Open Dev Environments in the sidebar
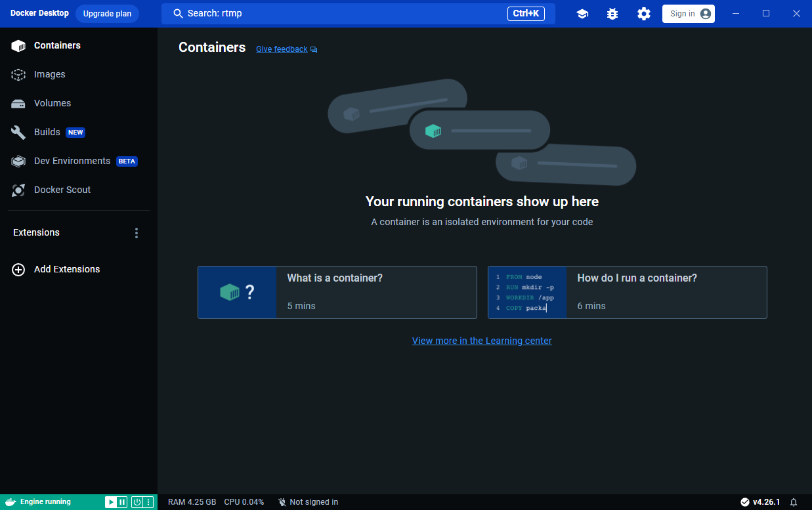 tap(72, 161)
